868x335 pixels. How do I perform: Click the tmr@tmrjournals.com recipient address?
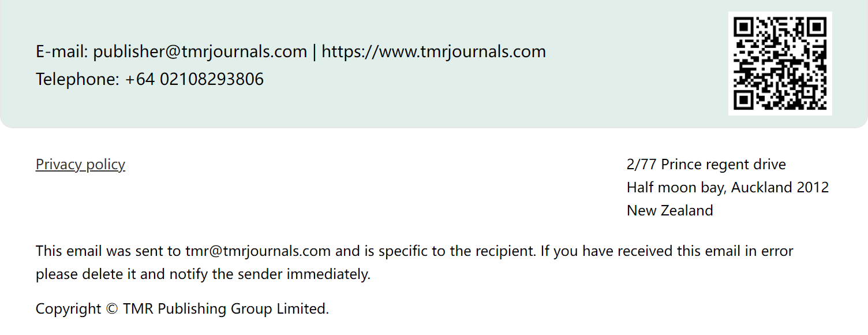[257, 251]
